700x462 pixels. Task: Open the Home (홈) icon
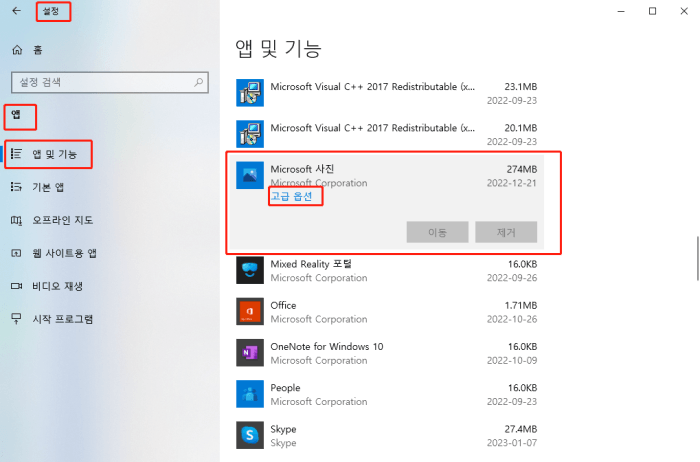tap(17, 50)
